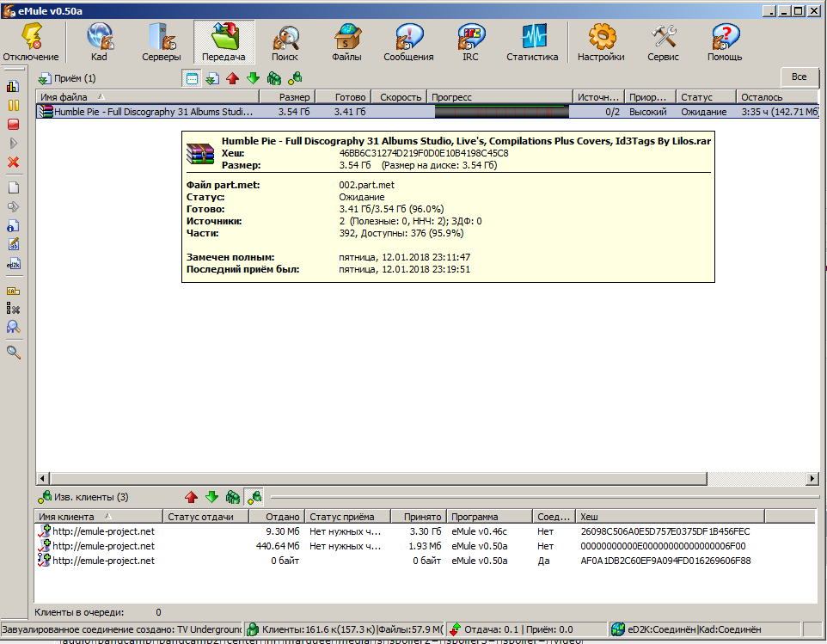827x644 pixels.
Task: Click the horizontal scrollbar right arrow
Action: [812, 478]
